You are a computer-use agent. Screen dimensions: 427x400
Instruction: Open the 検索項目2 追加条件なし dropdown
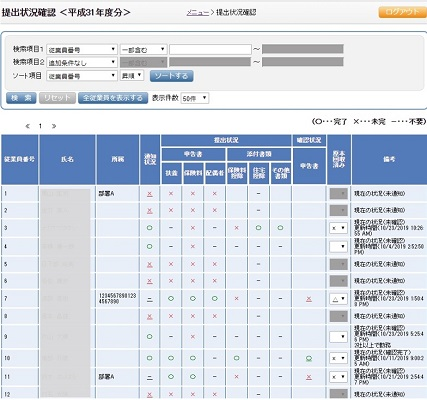[x=82, y=62]
